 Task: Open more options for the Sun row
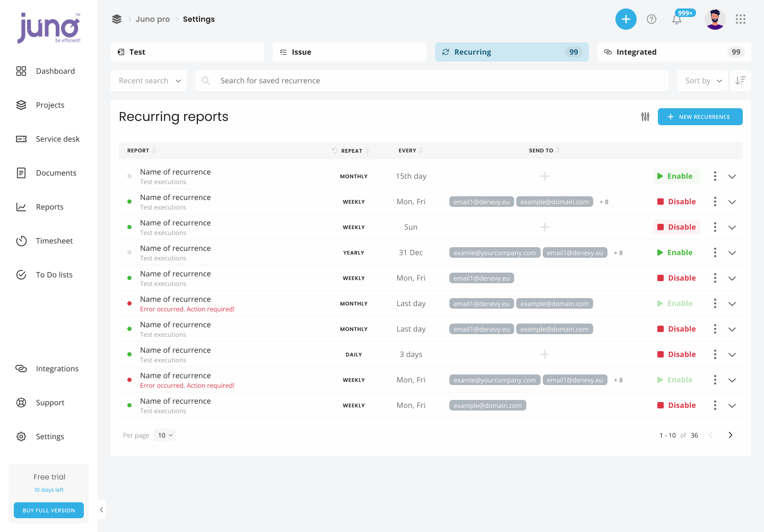[715, 227]
